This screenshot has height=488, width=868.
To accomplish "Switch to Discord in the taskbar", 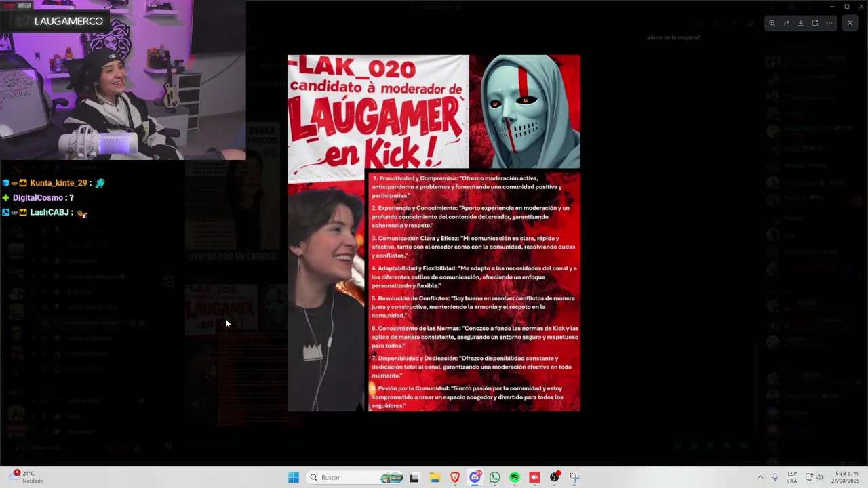I will (x=475, y=477).
